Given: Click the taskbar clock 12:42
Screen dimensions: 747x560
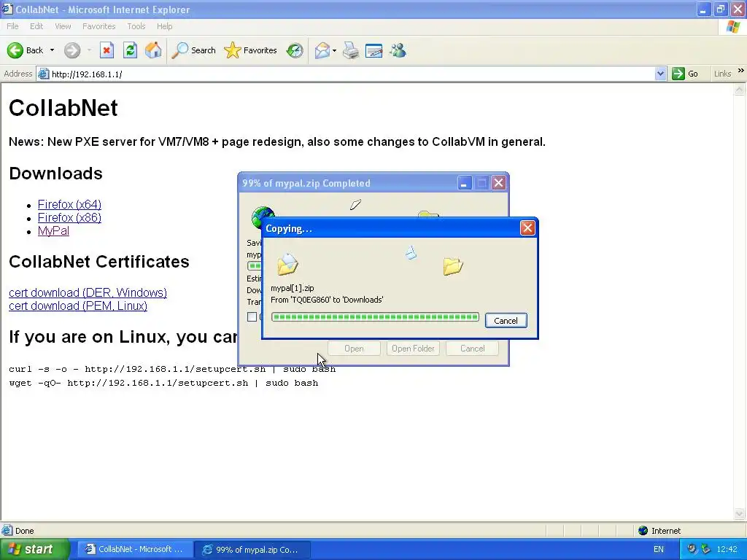Looking at the screenshot, I should 727,549.
